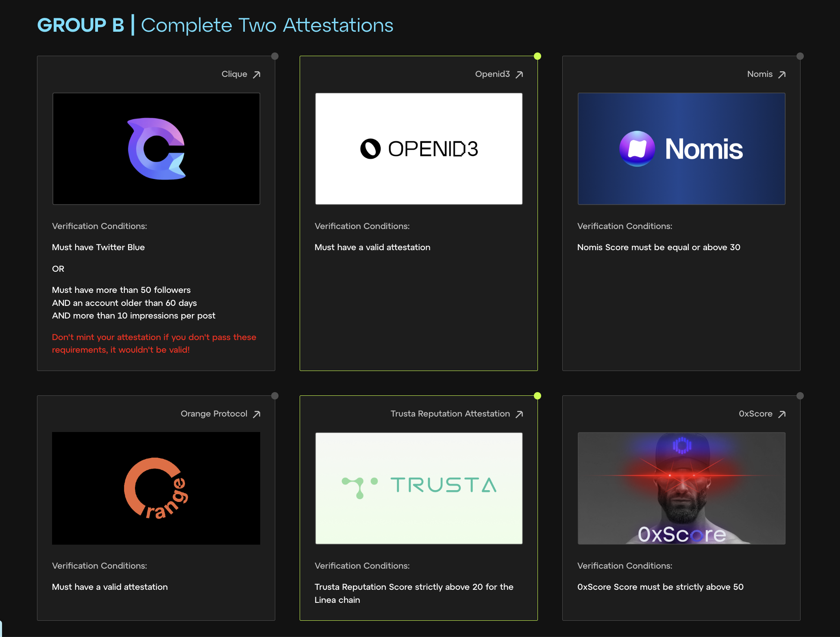Select the Orange logo thumbnail

tap(156, 488)
